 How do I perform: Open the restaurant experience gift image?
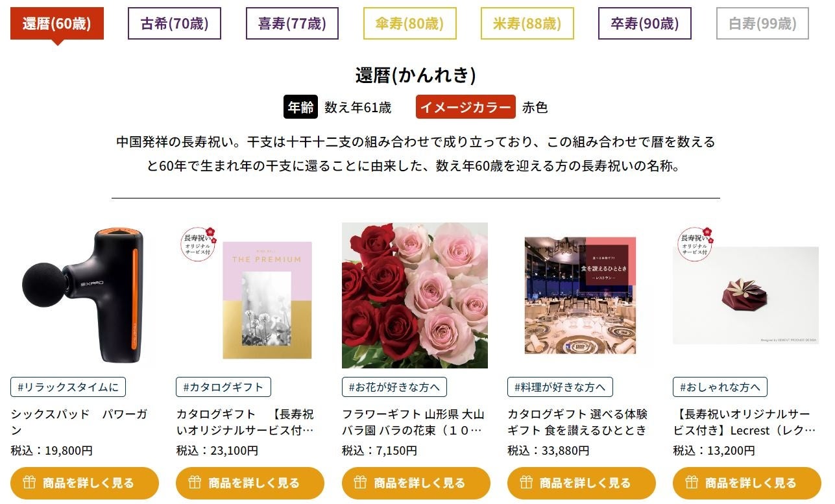pyautogui.click(x=581, y=296)
